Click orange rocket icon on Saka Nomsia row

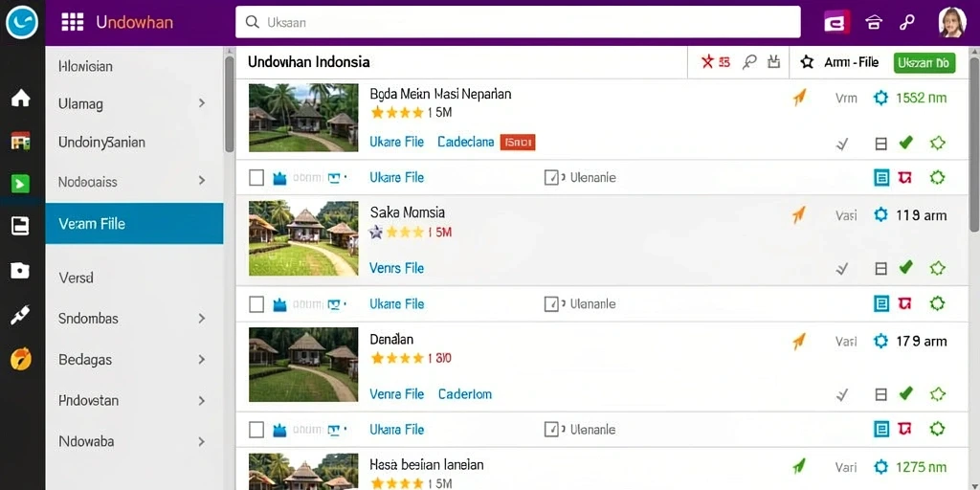point(799,215)
